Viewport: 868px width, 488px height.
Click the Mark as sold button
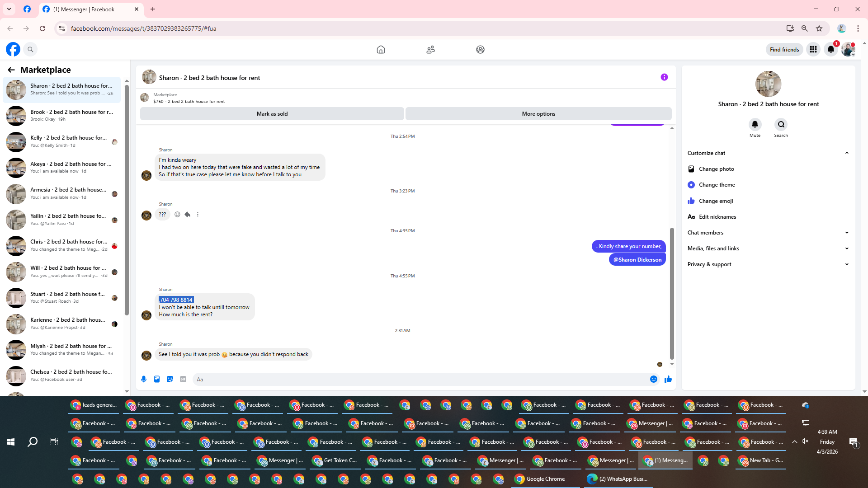tap(272, 114)
